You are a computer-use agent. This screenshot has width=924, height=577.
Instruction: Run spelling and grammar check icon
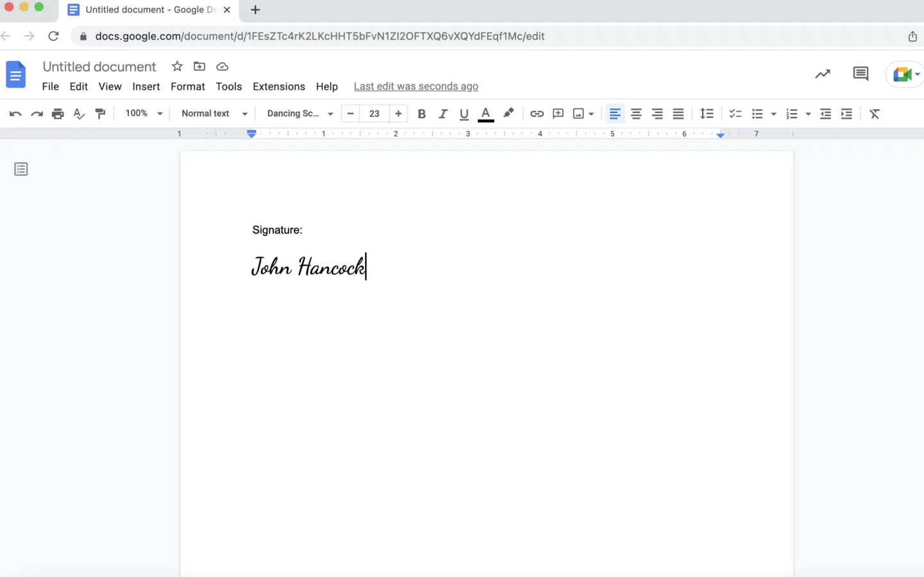[x=79, y=114]
